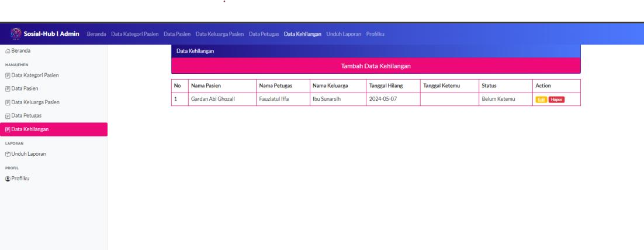The width and height of the screenshot is (644, 250).
Task: Open the Data Keluarga Pasien sidebar icon
Action: tap(4, 102)
